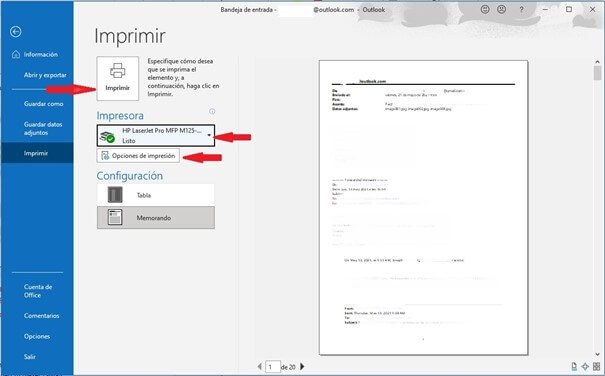Click the one page view icon
This screenshot has width=605, height=376.
coord(585,366)
